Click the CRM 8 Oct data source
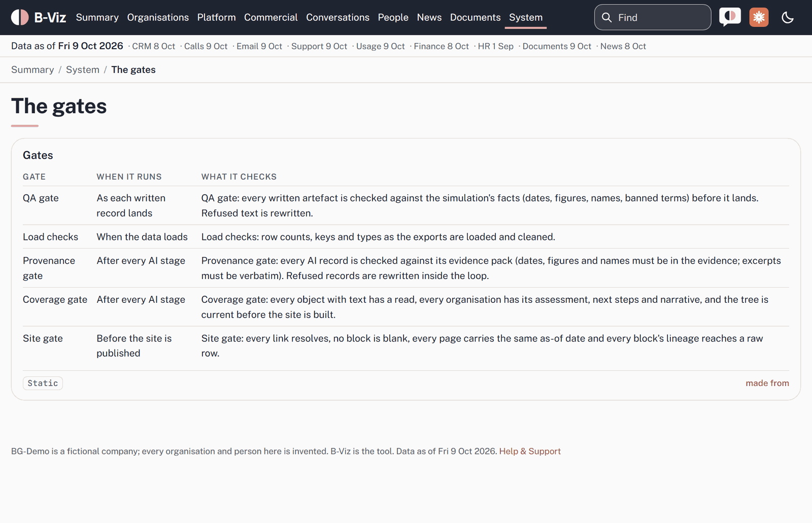The image size is (812, 523). (x=154, y=46)
